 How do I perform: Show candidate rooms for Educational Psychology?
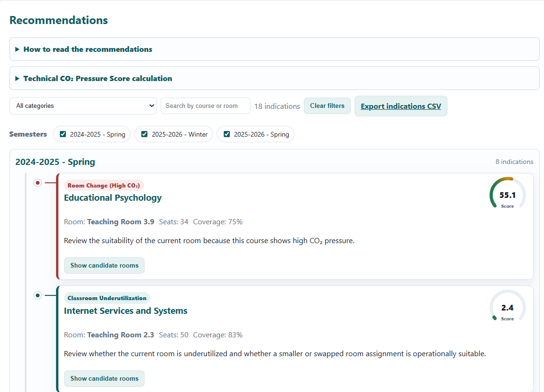tap(104, 265)
